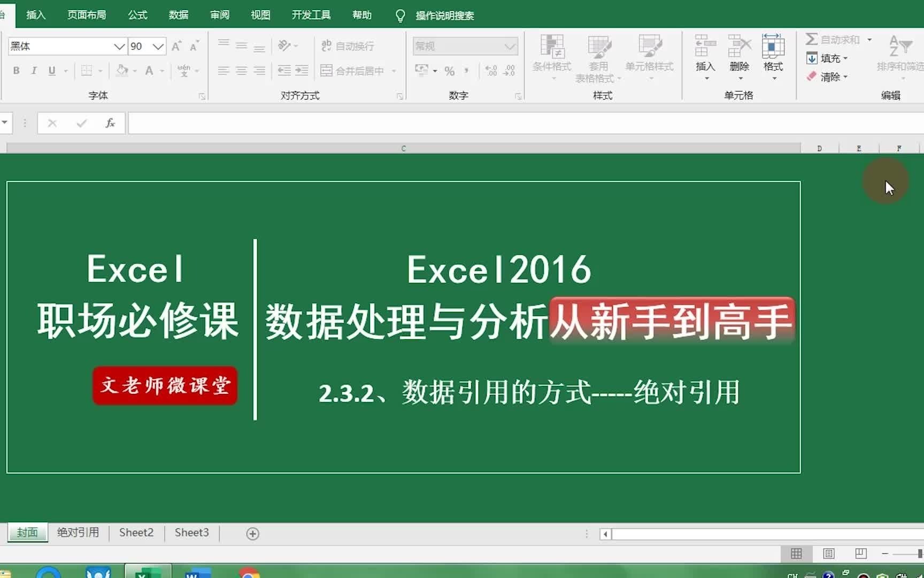Switch to Page Layout view icon
This screenshot has width=924, height=578.
coord(829,553)
